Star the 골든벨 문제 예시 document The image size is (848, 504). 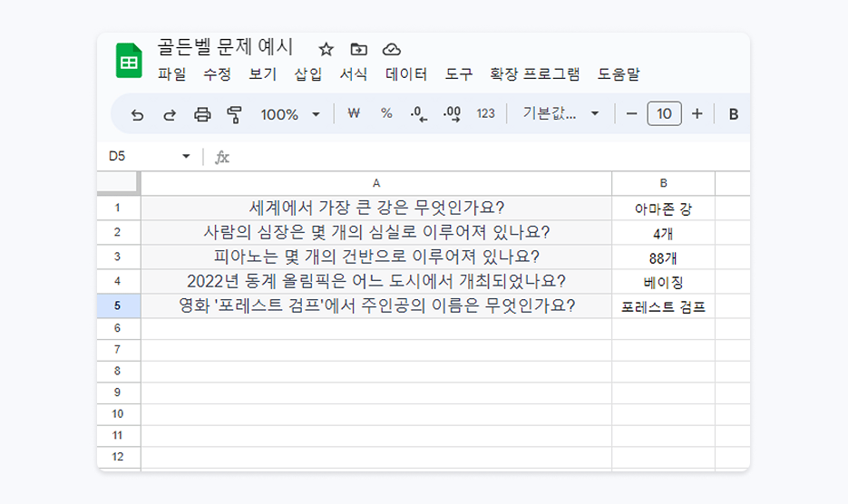(x=327, y=49)
